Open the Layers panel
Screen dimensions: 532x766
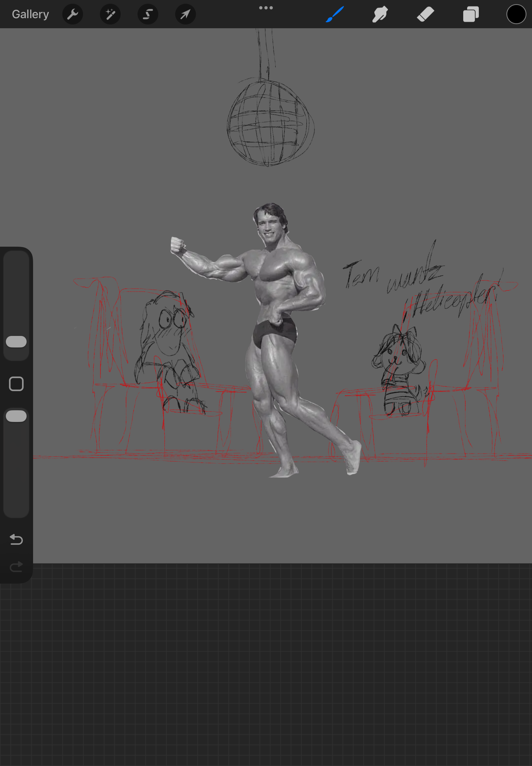tap(471, 14)
